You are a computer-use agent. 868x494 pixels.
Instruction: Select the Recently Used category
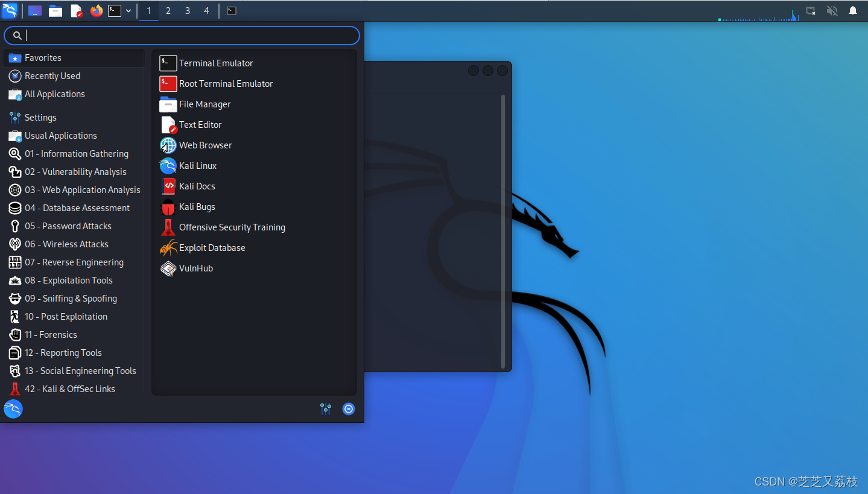[74, 76]
